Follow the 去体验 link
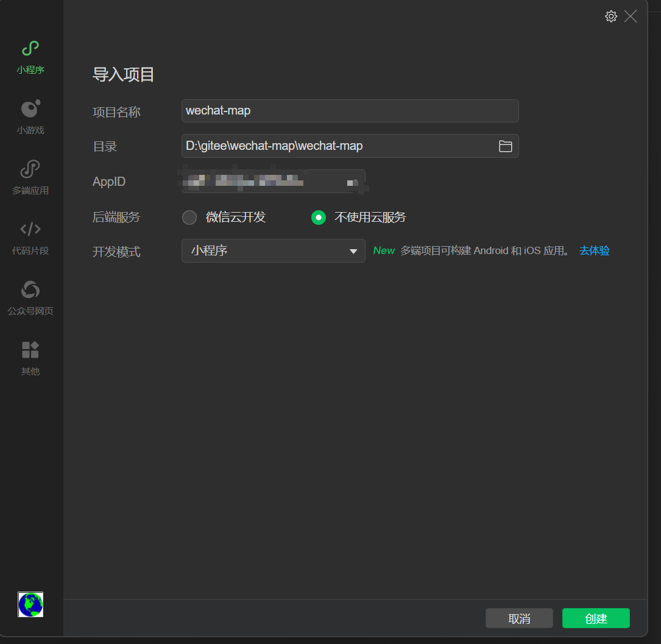 coord(595,251)
